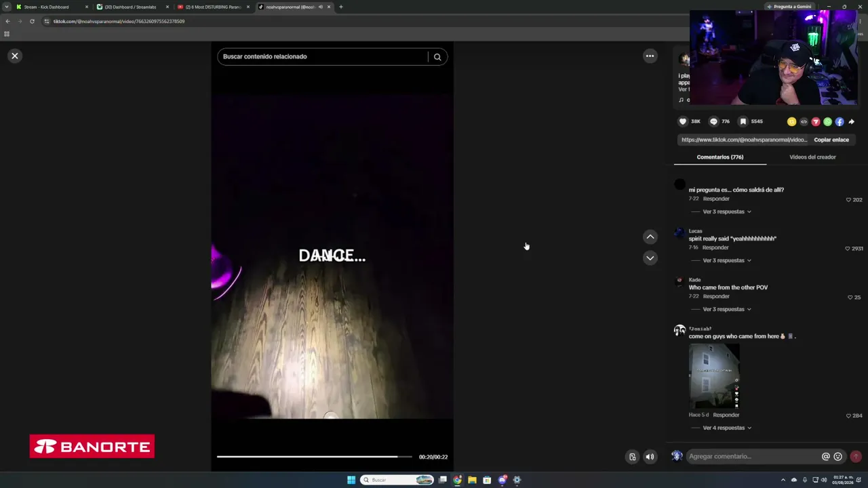Send to friends with red paper-plane icon
The height and width of the screenshot is (488, 868).
click(816, 122)
